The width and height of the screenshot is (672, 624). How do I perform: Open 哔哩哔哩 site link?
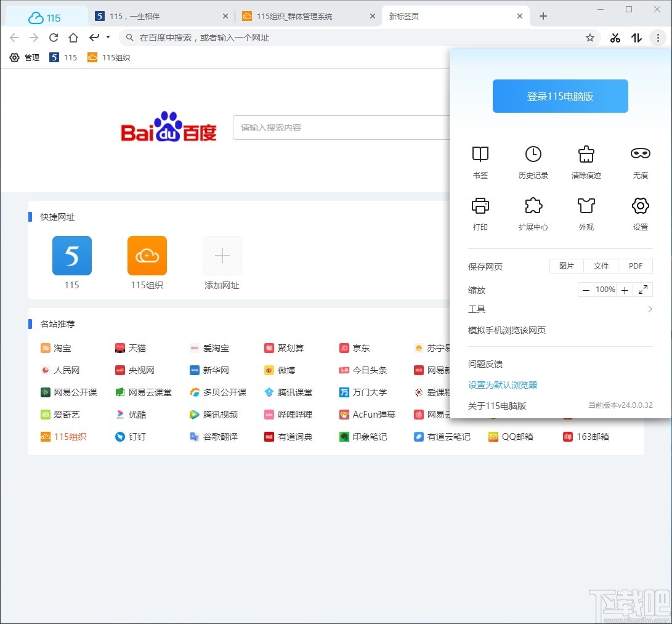coord(288,415)
